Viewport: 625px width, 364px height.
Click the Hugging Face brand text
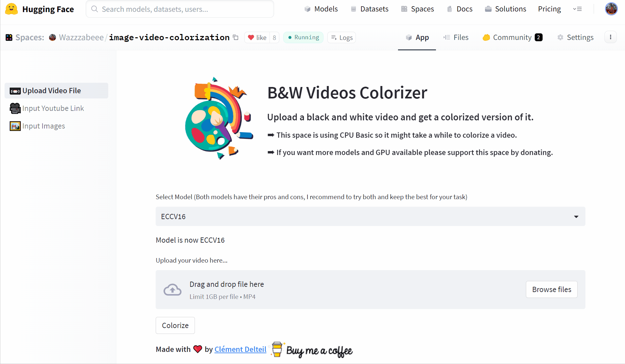tap(48, 9)
